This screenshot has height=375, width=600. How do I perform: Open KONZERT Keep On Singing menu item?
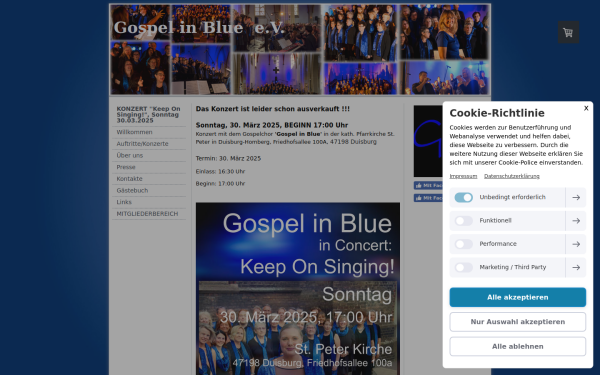149,115
